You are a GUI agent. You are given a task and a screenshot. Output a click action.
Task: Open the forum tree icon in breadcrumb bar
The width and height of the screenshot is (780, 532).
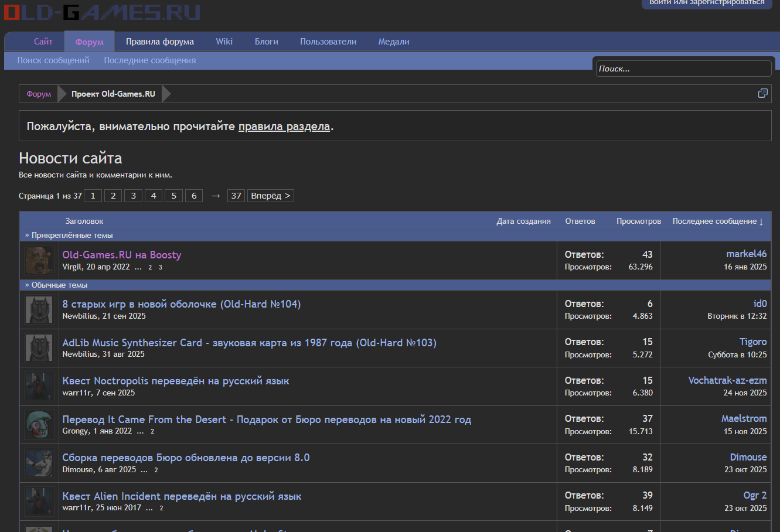coord(762,94)
